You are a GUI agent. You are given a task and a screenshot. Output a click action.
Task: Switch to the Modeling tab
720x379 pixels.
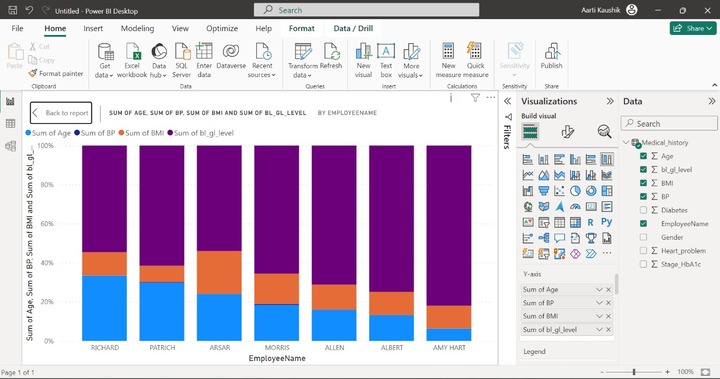click(137, 28)
